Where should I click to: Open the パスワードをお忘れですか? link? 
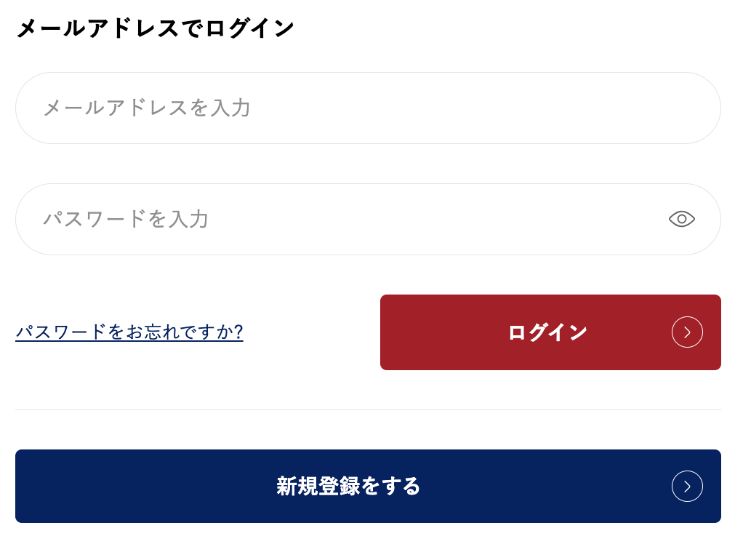[129, 332]
